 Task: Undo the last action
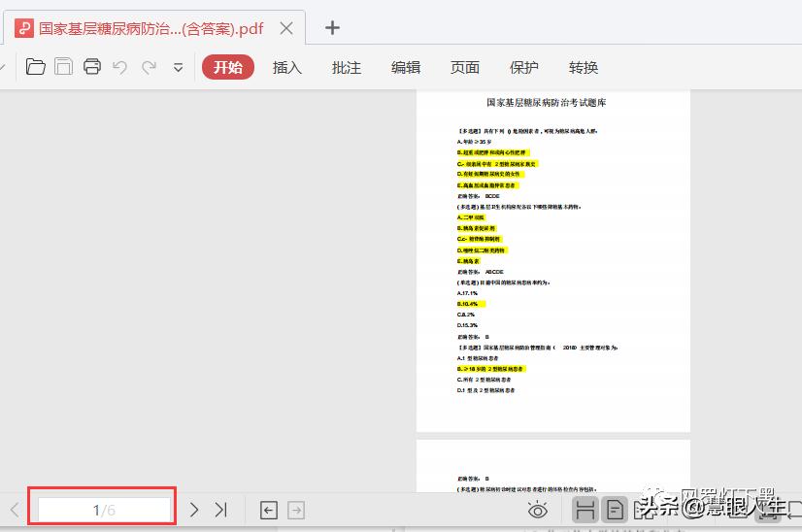[x=120, y=67]
